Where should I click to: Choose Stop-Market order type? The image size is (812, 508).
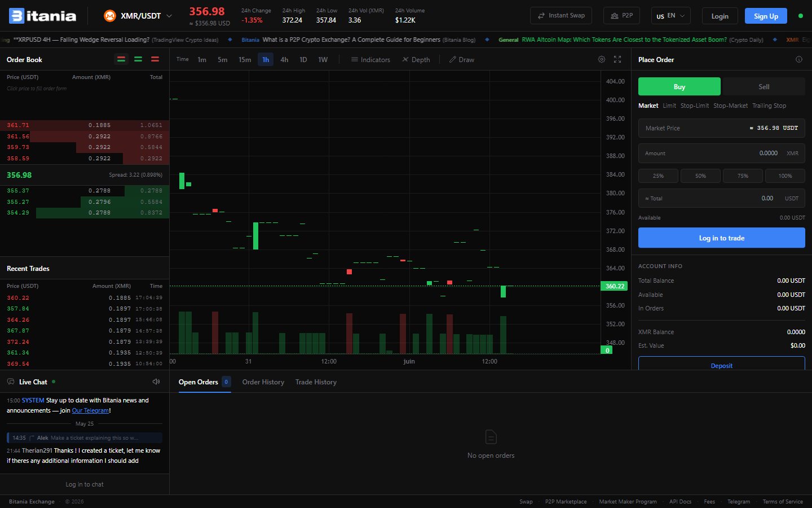(x=730, y=106)
